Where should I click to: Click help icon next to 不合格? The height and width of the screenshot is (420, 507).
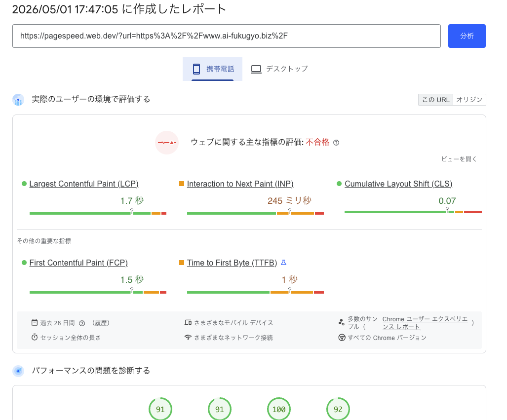coord(336,143)
